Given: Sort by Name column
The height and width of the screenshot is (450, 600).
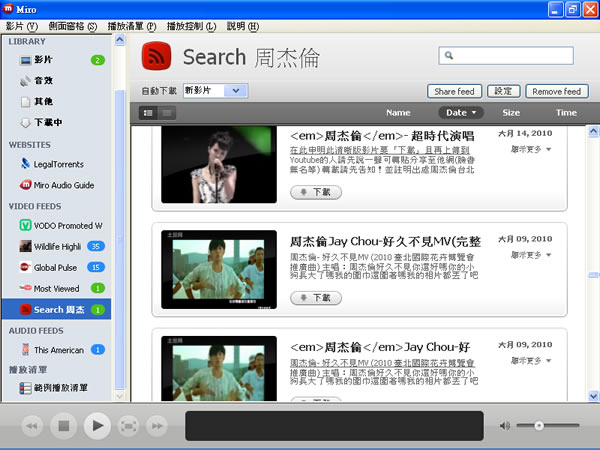Looking at the screenshot, I should pos(398,112).
